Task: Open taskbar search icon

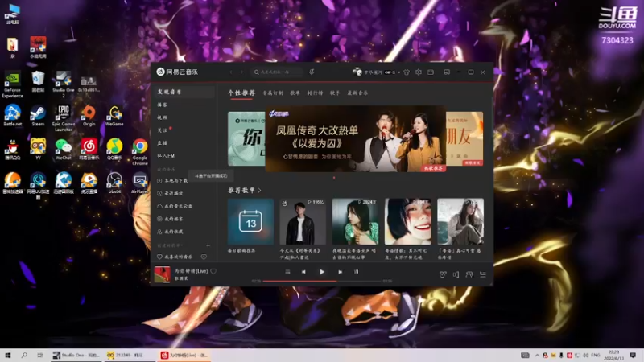Action: click(24, 355)
